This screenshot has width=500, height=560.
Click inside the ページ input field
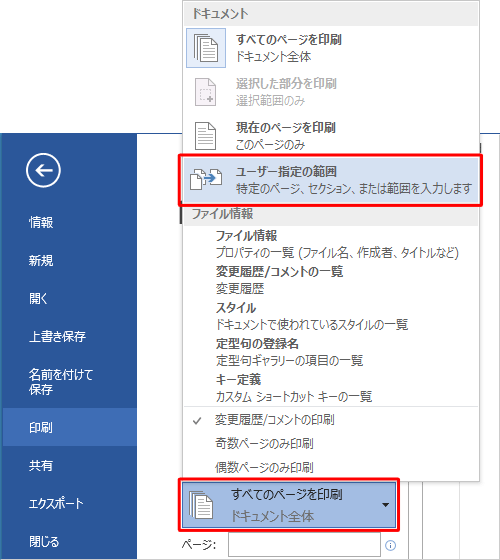point(304,545)
